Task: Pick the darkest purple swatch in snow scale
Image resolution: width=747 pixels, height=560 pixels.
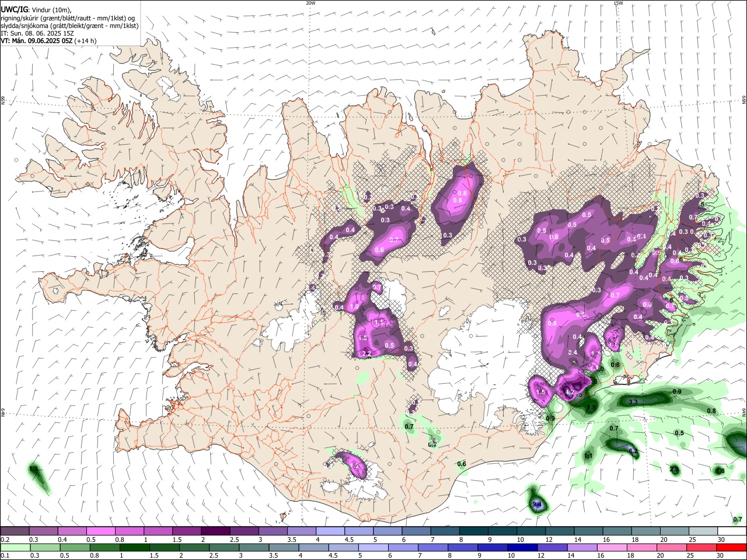Action: coord(215,531)
